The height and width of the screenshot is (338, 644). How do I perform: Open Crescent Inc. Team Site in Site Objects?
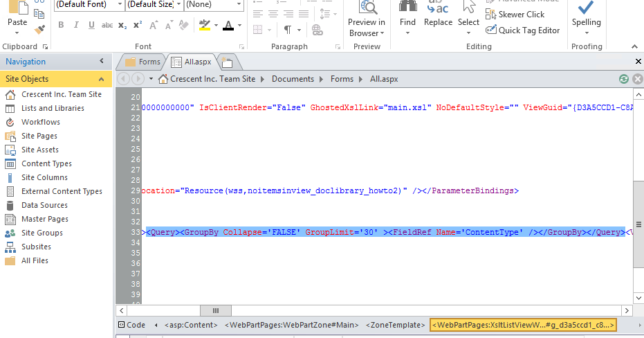53,94
